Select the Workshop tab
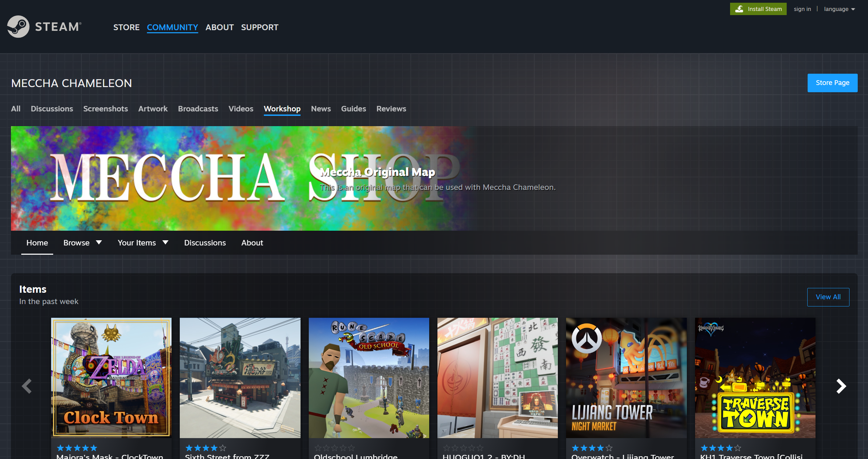 pyautogui.click(x=282, y=109)
